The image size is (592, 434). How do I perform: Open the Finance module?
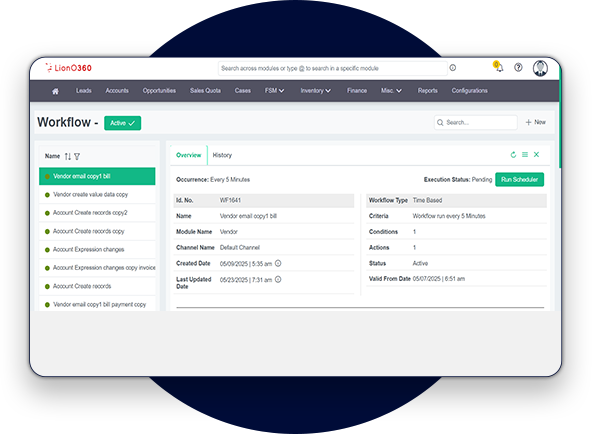coord(357,91)
